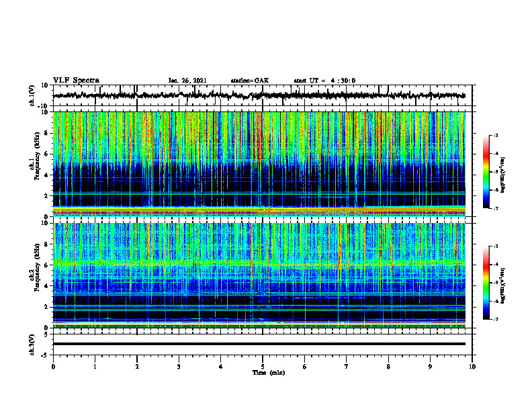Click the time axis tick label '5'
Image resolution: width=532 pixels, height=411 pixels.
(x=263, y=367)
